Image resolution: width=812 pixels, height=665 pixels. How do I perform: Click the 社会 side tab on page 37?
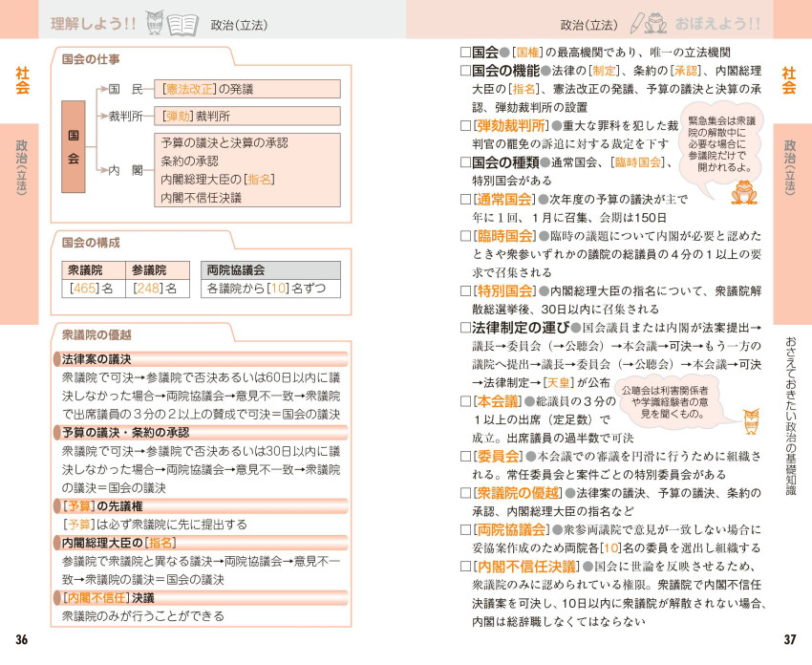tap(789, 80)
